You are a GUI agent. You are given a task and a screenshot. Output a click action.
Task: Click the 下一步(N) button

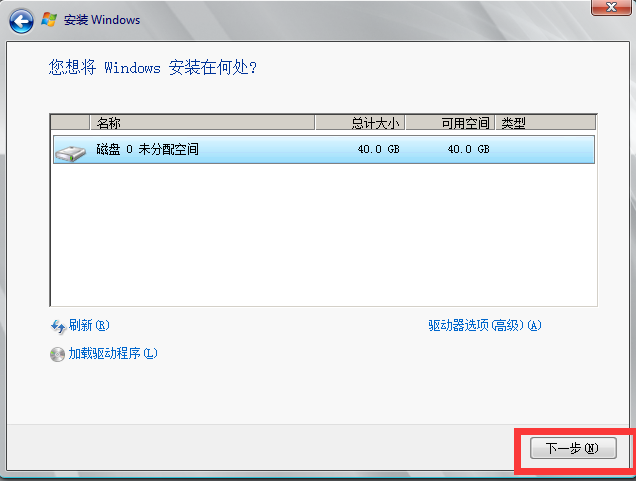coord(573,448)
